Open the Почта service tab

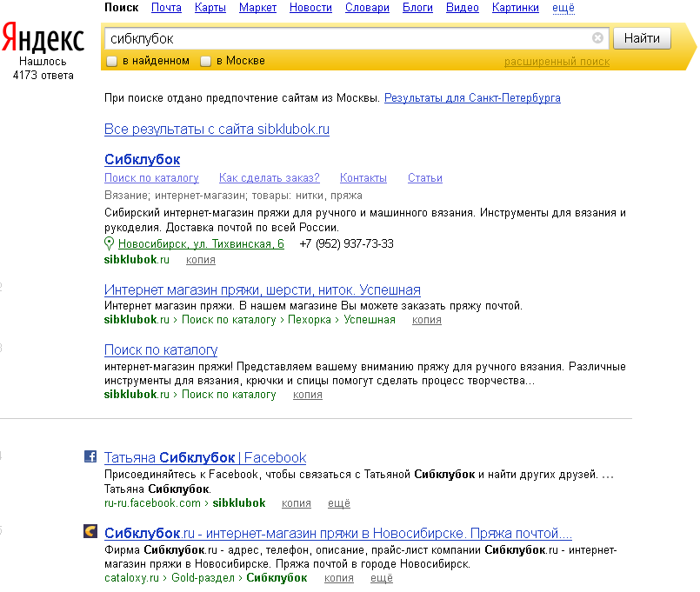166,8
